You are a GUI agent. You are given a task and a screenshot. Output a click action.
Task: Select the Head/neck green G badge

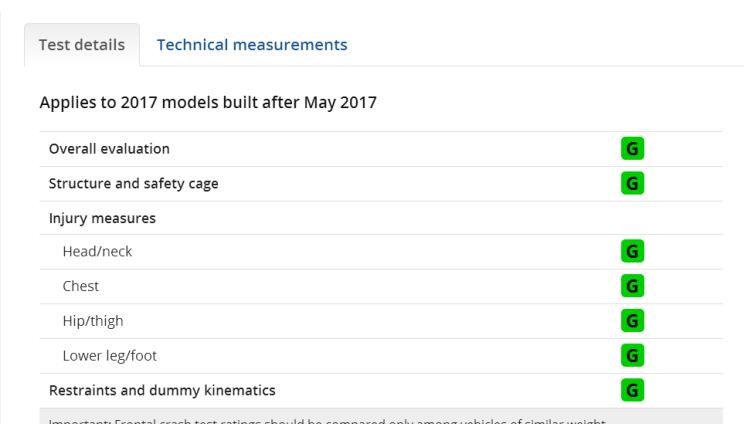click(632, 251)
